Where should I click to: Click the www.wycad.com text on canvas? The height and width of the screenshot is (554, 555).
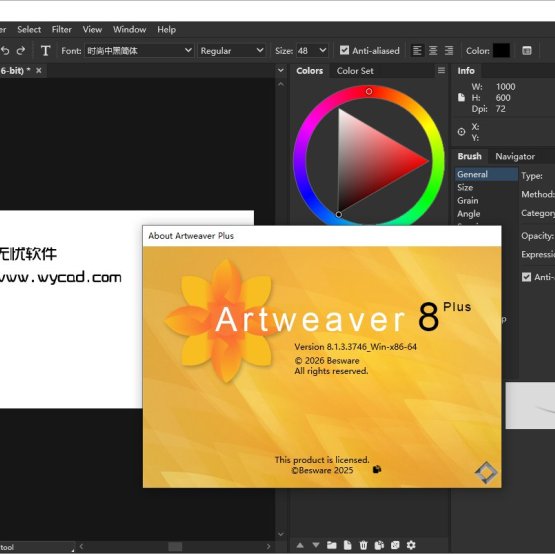click(60, 277)
